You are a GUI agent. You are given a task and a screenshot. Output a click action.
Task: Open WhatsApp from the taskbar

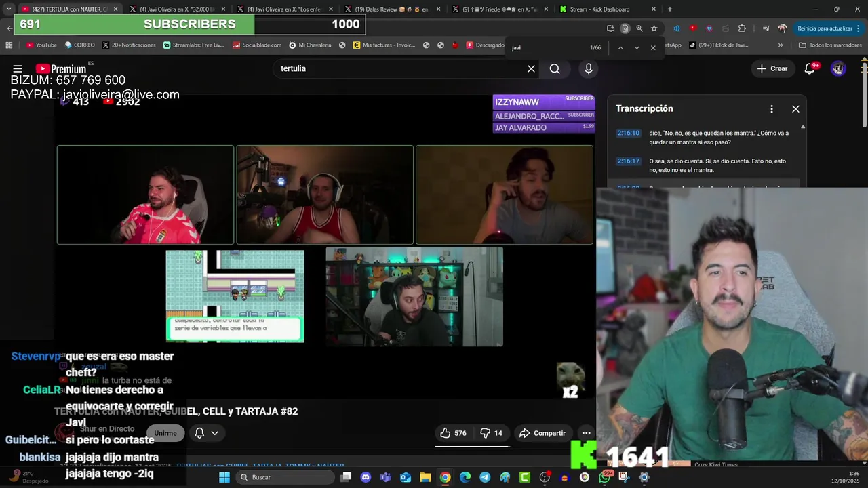[604, 477]
